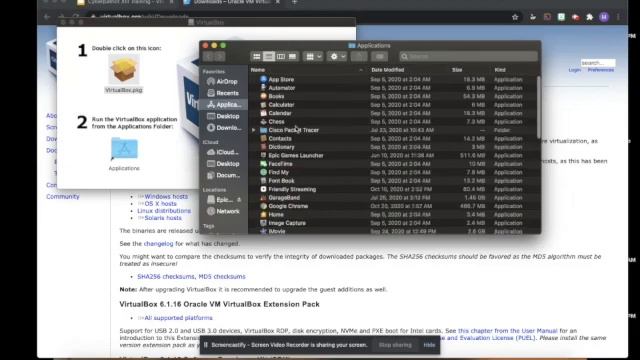This screenshot has height=360, width=640.
Task: Eject the Epic volume in sidebar
Action: tap(239, 200)
